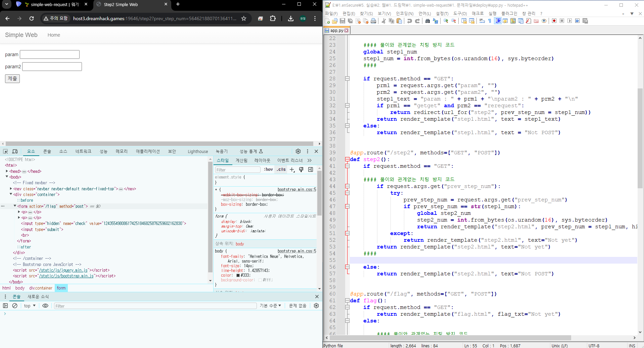Click the Notepad++ Save file icon
The image size is (644, 348).
(x=342, y=21)
